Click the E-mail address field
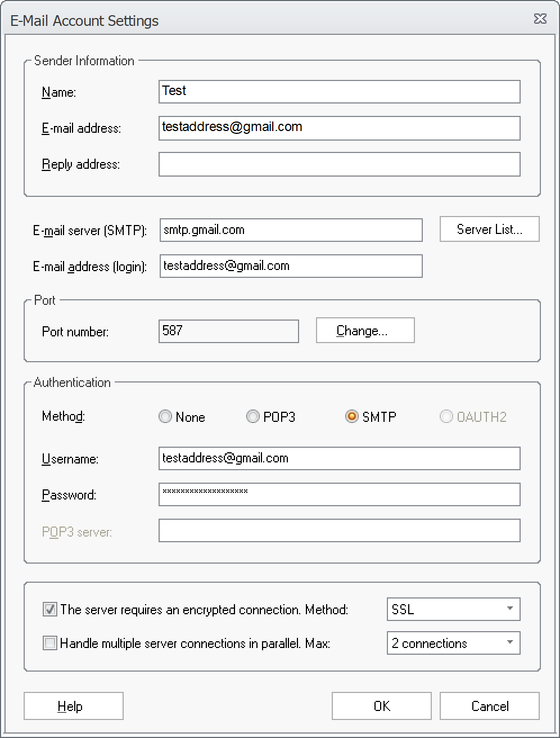 click(338, 128)
